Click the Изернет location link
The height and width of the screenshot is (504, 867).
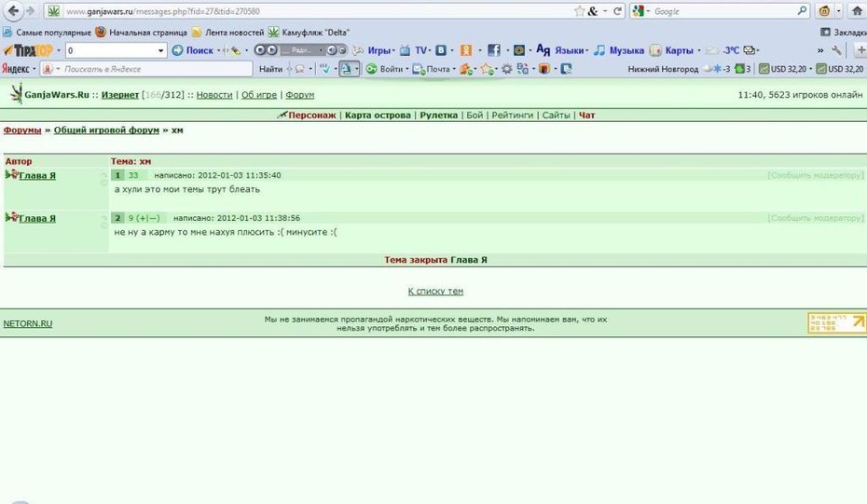point(120,95)
